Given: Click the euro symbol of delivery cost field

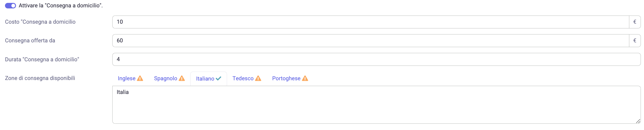Looking at the screenshot, I should coord(635,22).
